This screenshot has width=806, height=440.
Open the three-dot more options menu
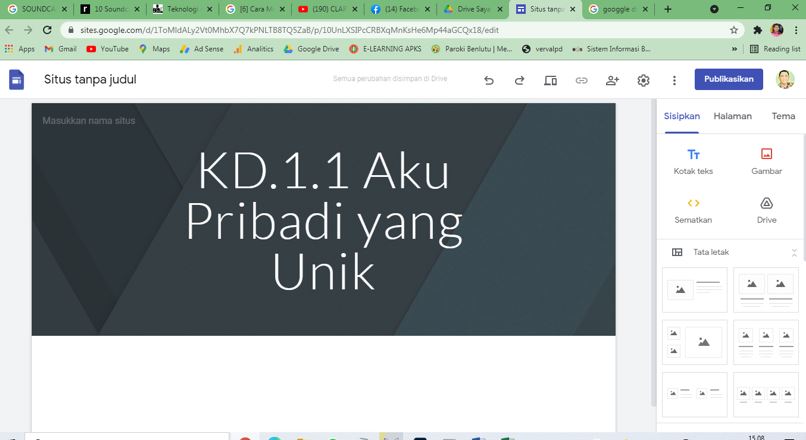[674, 80]
